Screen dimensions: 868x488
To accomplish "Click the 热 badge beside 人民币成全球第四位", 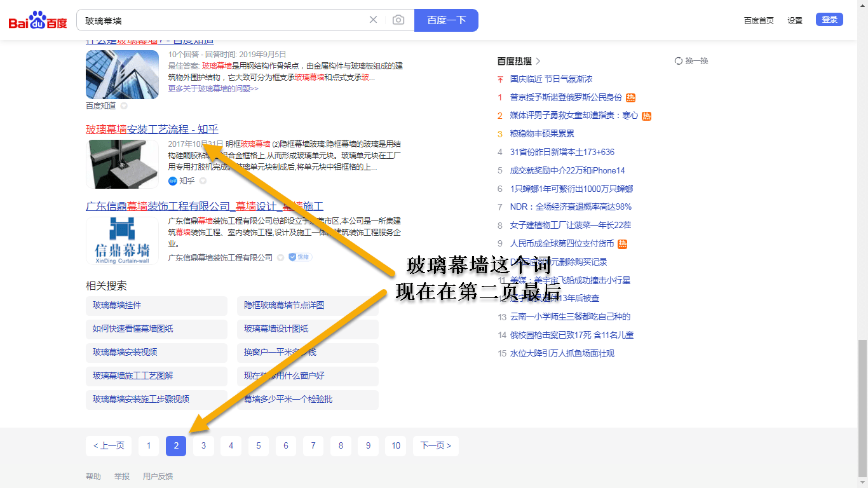I will (622, 244).
